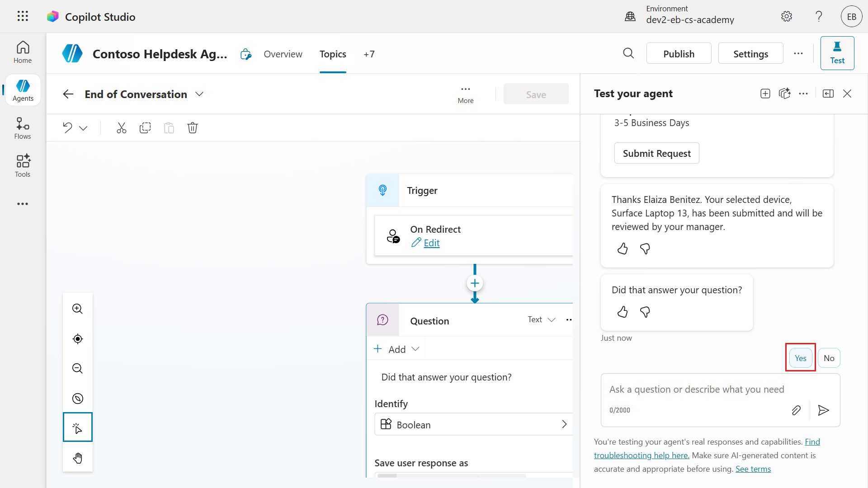The height and width of the screenshot is (488, 868).
Task: Click the zoom out canvas control
Action: (x=78, y=368)
